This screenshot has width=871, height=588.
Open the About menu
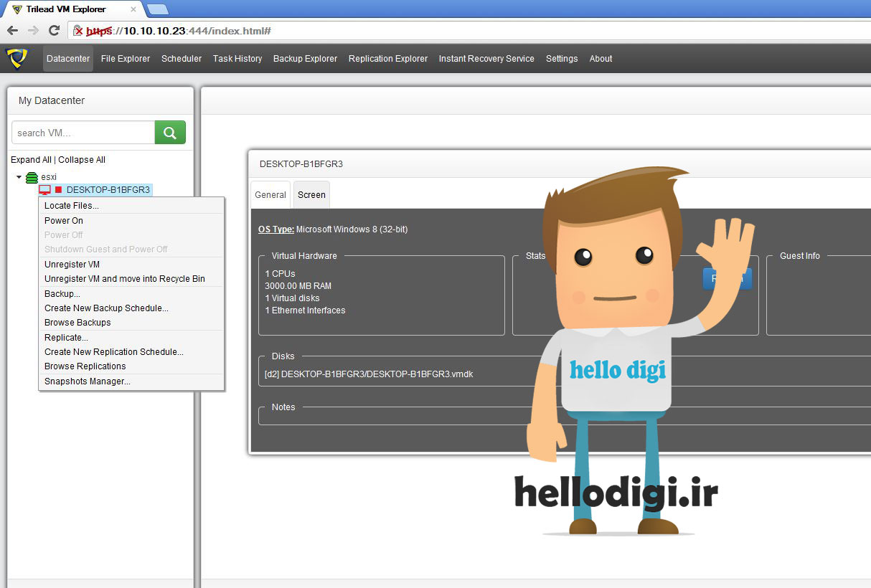[601, 59]
